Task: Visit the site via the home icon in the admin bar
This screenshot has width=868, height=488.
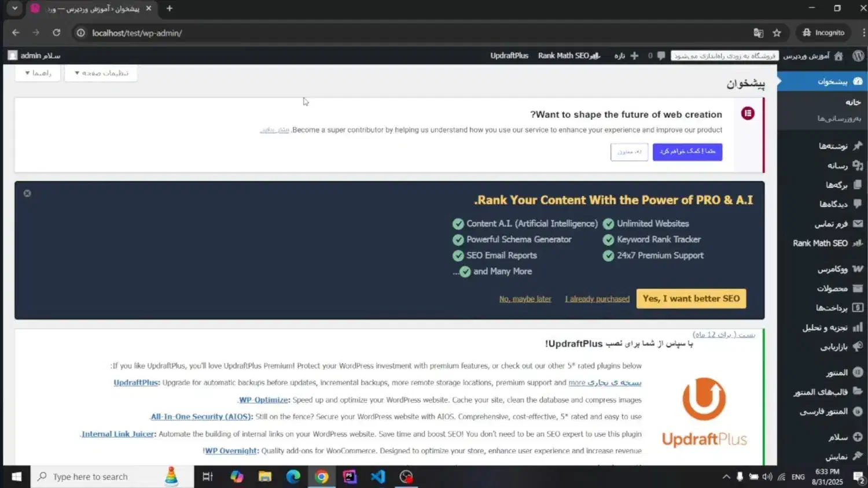Action: (838, 56)
